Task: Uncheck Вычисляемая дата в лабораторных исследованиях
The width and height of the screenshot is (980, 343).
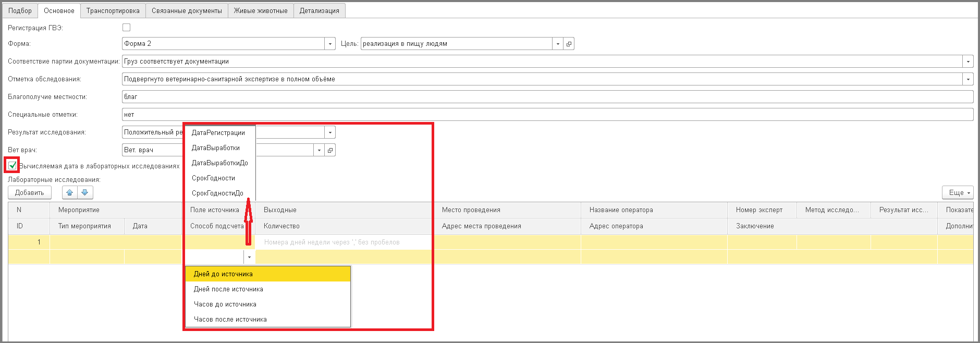Action: (x=13, y=166)
